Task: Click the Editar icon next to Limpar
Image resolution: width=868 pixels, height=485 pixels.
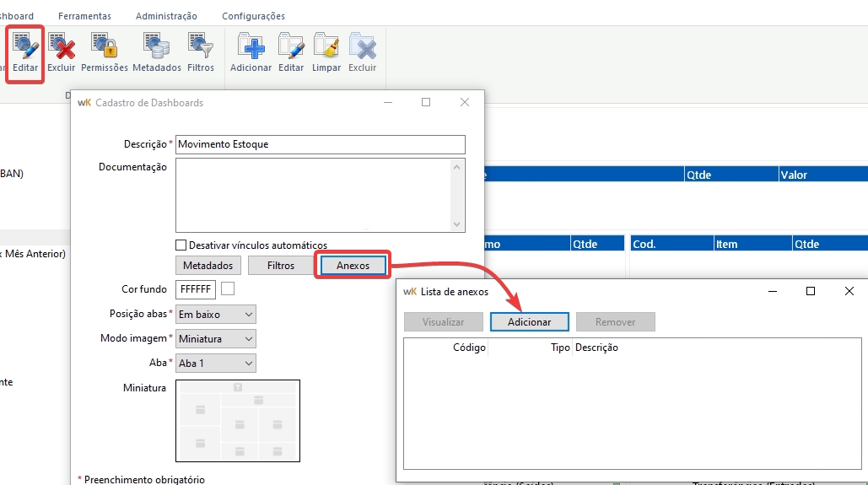Action: tap(291, 52)
